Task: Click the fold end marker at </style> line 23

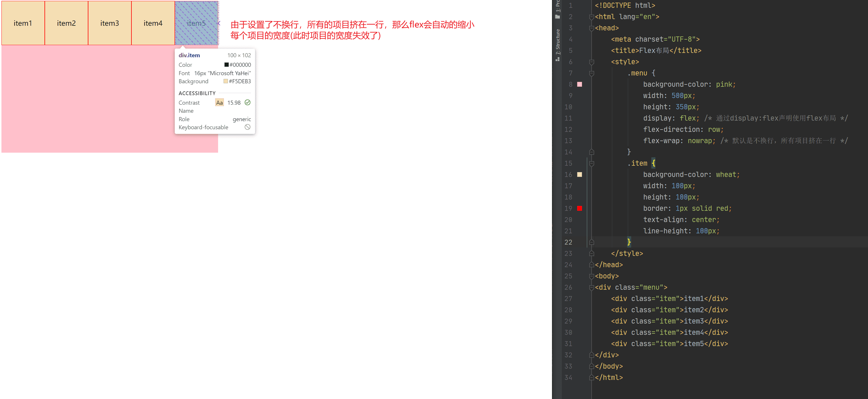Action: click(591, 254)
